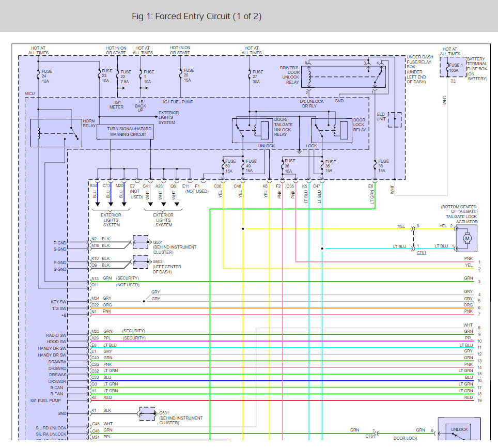This screenshot has width=498, height=448.
Task: Click the C701 connector label
Action: 422,253
